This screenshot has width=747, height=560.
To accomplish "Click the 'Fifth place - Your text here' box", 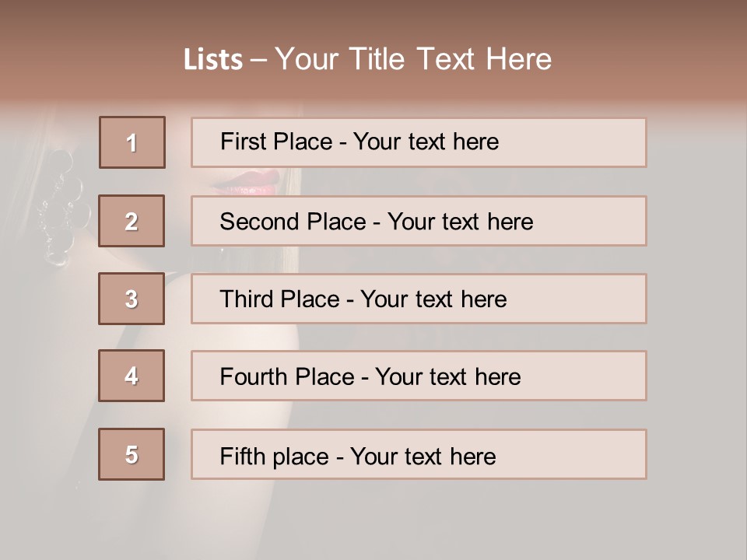I will 419,454.
